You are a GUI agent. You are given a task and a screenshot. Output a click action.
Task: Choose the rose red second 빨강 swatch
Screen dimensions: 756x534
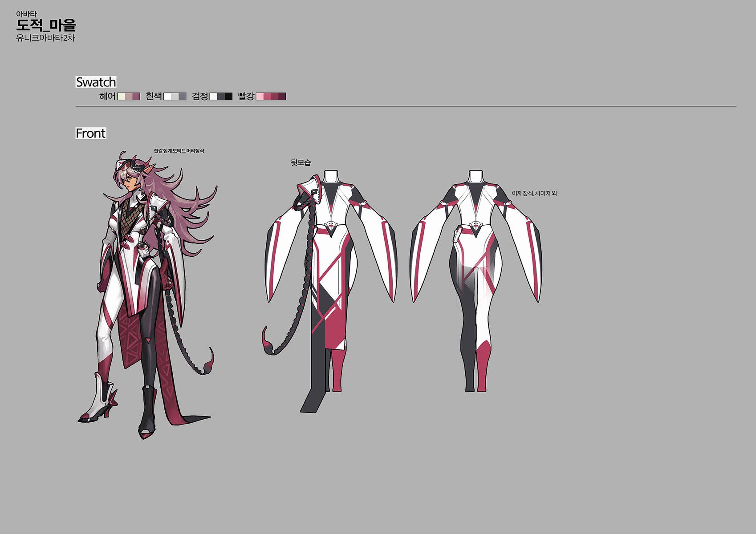point(267,96)
